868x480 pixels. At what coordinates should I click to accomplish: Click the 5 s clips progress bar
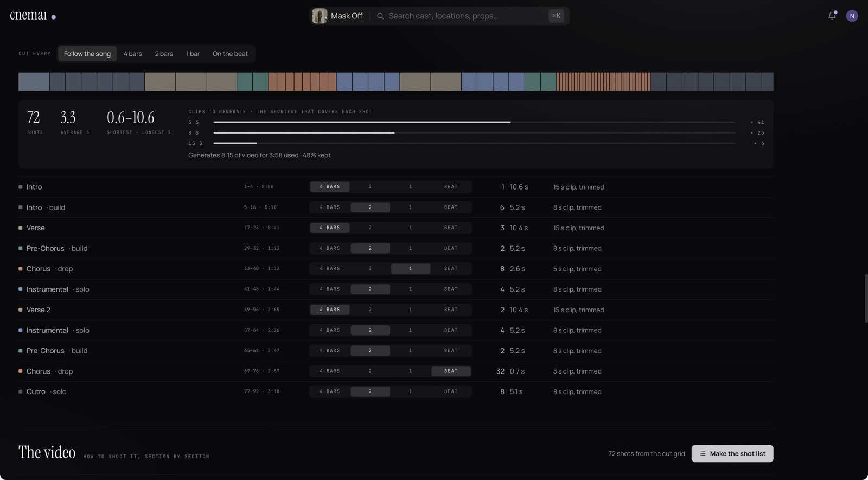pos(474,122)
